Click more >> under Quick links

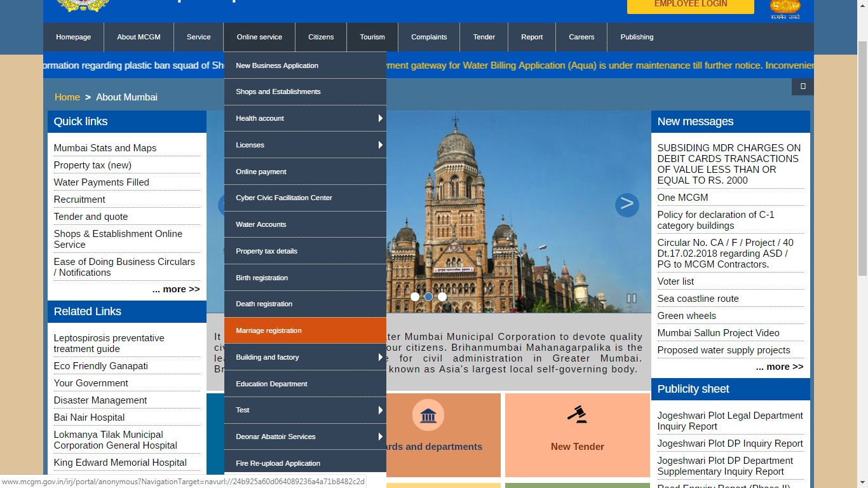click(176, 289)
